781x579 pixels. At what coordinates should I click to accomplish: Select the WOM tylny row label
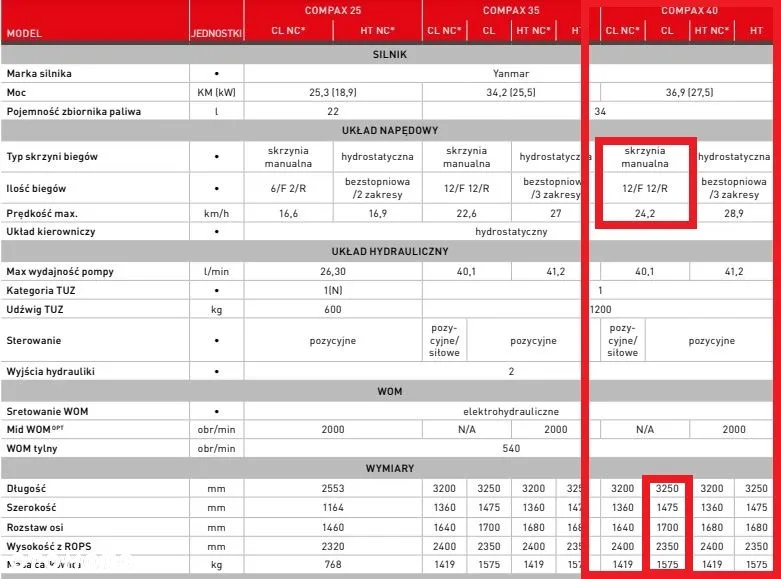31,448
